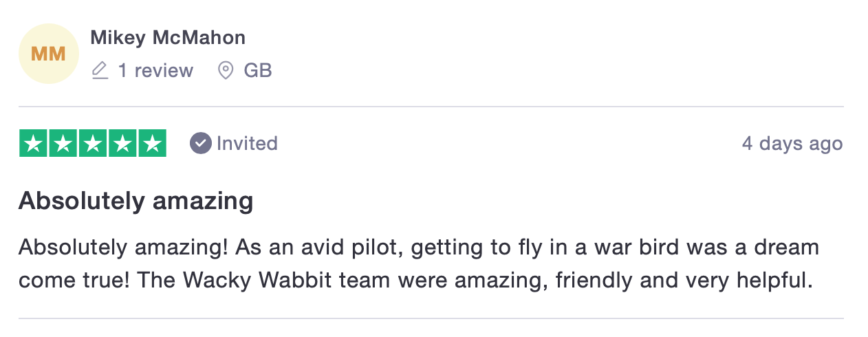868x337 pixels.
Task: Select the "1 review" text
Action: click(155, 70)
